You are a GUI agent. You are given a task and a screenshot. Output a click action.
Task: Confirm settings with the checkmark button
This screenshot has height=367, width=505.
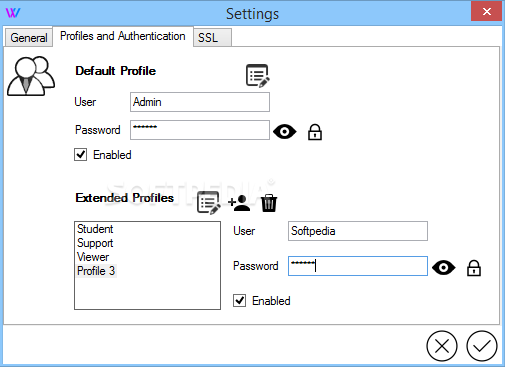(x=482, y=346)
